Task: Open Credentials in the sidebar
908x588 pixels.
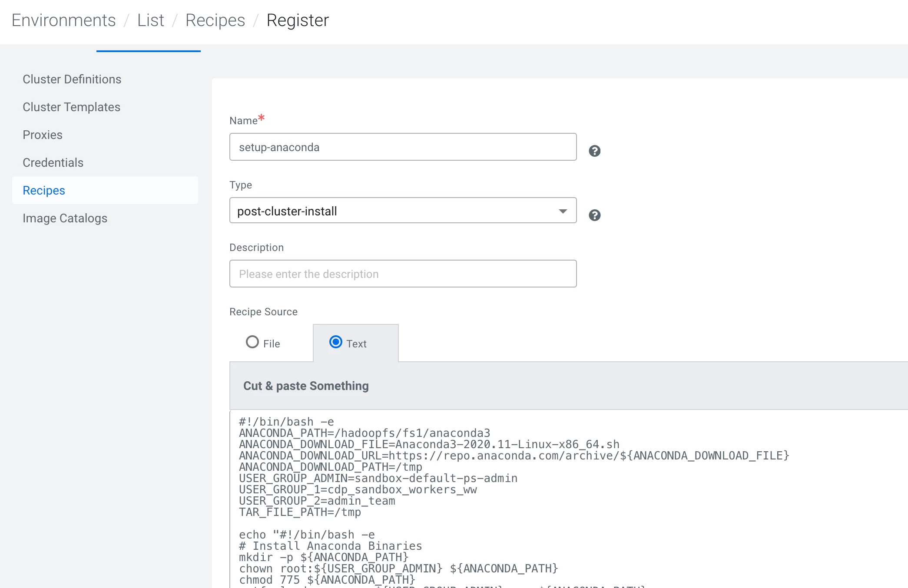Action: click(53, 162)
